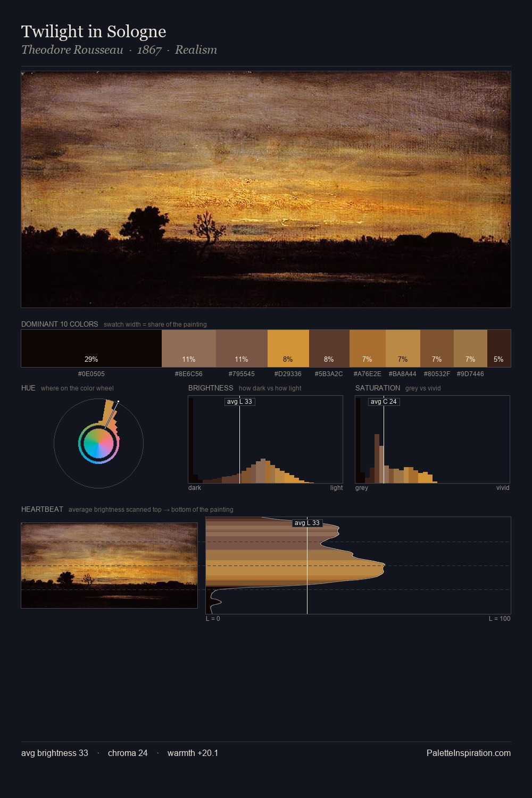This screenshot has height=798, width=532.
Task: Click the "HEARTBEAT" section heading
Action: point(42,509)
